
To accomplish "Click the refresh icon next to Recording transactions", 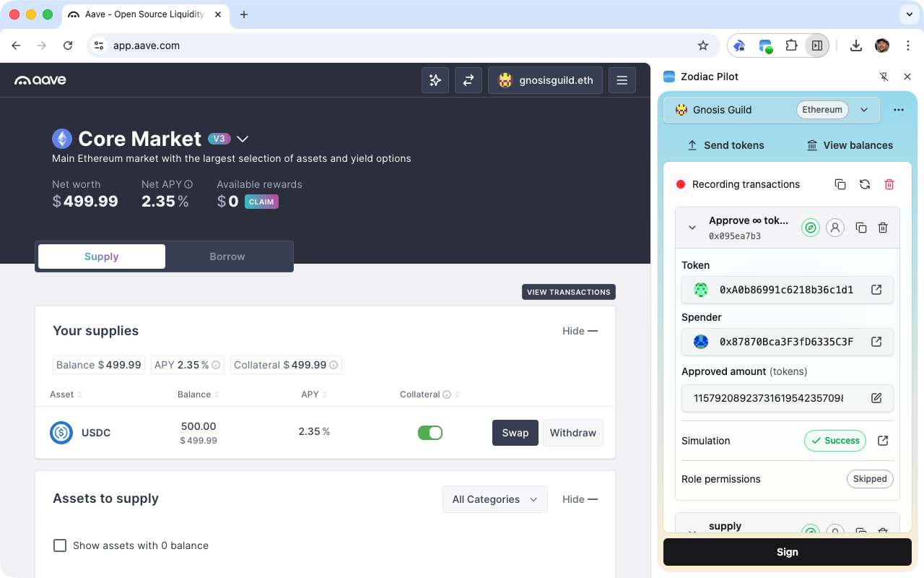I will coord(865,184).
